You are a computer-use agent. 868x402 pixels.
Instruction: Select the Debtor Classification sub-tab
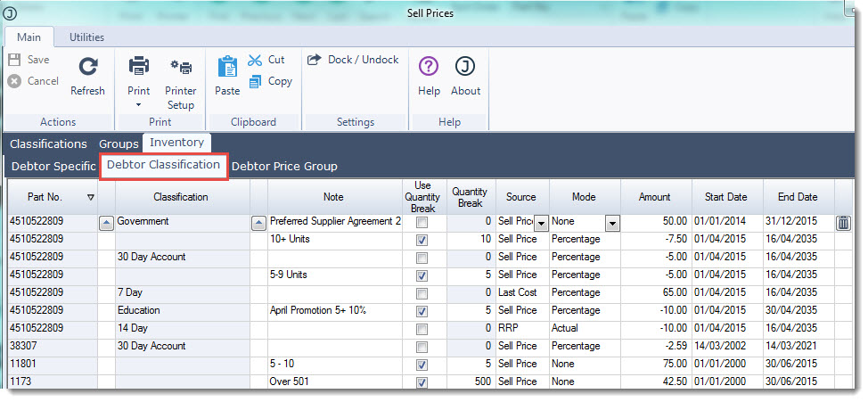tap(163, 165)
